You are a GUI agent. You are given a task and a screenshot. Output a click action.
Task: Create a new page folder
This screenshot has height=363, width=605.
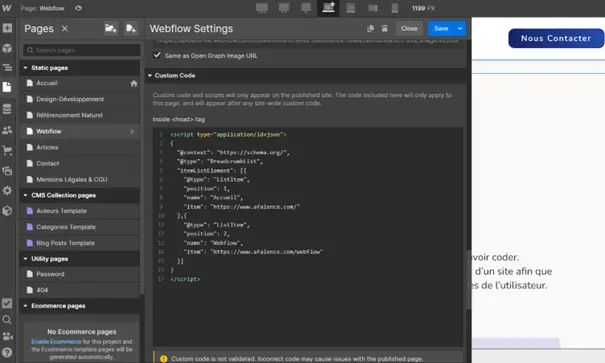(111, 29)
